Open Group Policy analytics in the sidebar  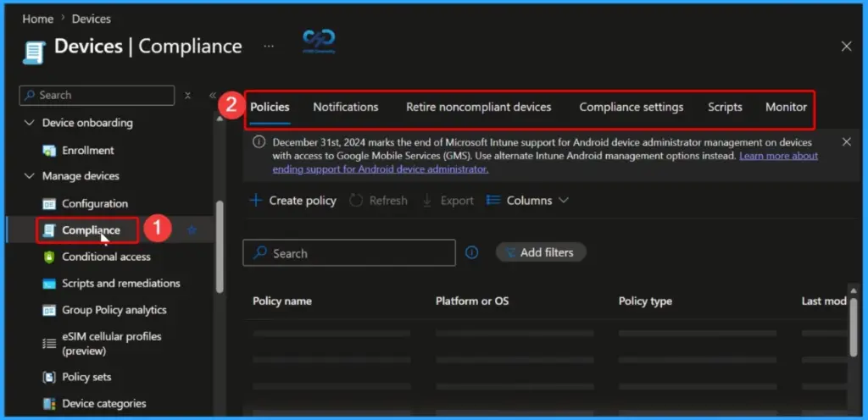coord(114,310)
